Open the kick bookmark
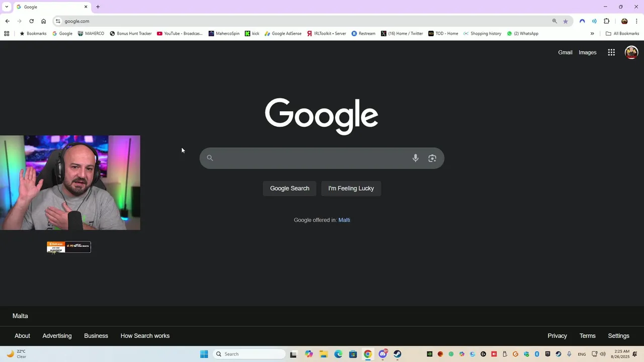 [252, 34]
